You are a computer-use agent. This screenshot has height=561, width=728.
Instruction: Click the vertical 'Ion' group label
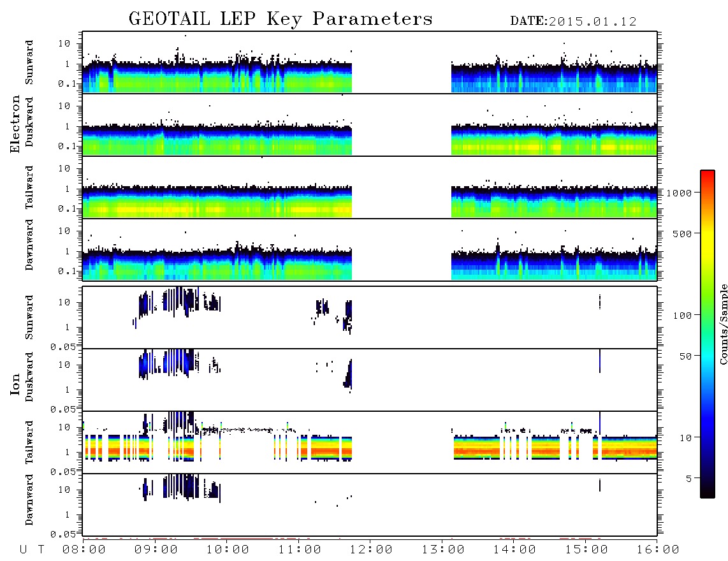coord(15,384)
